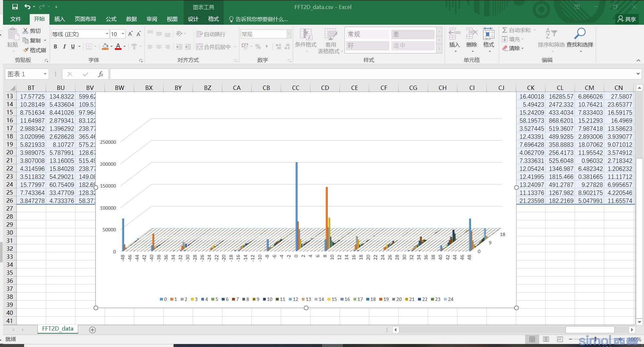Add new sheet with plus icon
The height and width of the screenshot is (347, 644).
(92, 330)
